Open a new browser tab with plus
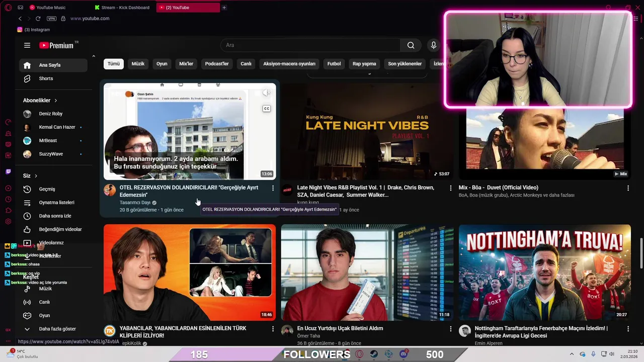 coord(224,8)
